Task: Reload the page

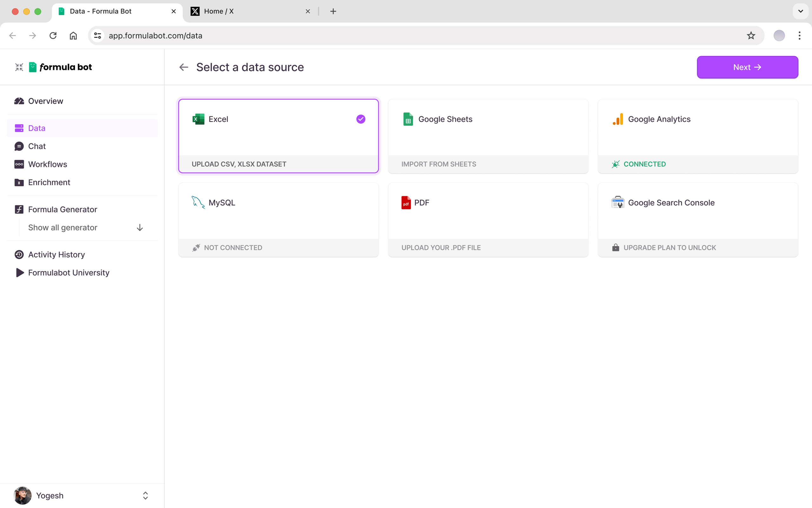Action: 53,36
